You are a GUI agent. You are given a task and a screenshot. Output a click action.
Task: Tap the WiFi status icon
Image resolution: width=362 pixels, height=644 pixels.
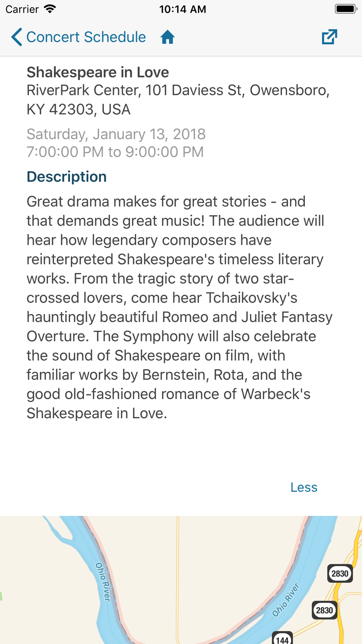(x=50, y=9)
